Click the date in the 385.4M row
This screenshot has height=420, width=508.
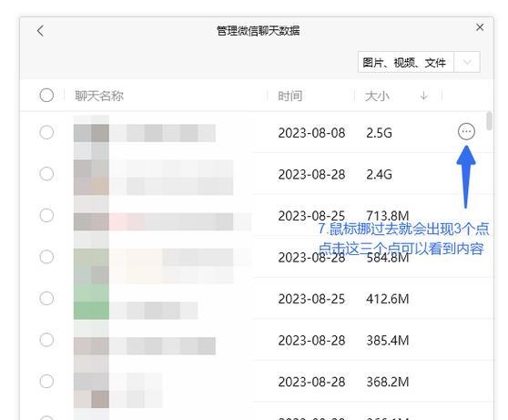(x=311, y=341)
